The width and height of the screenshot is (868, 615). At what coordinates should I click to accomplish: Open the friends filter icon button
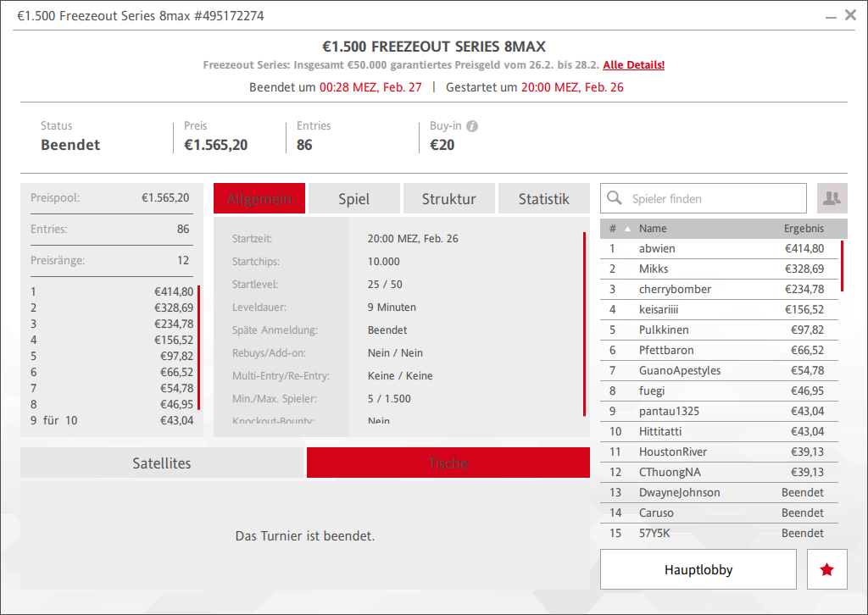pos(832,198)
